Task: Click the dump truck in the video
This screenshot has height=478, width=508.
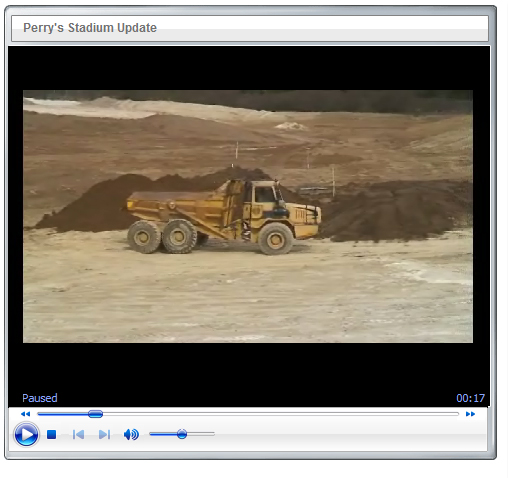Action: (x=223, y=217)
